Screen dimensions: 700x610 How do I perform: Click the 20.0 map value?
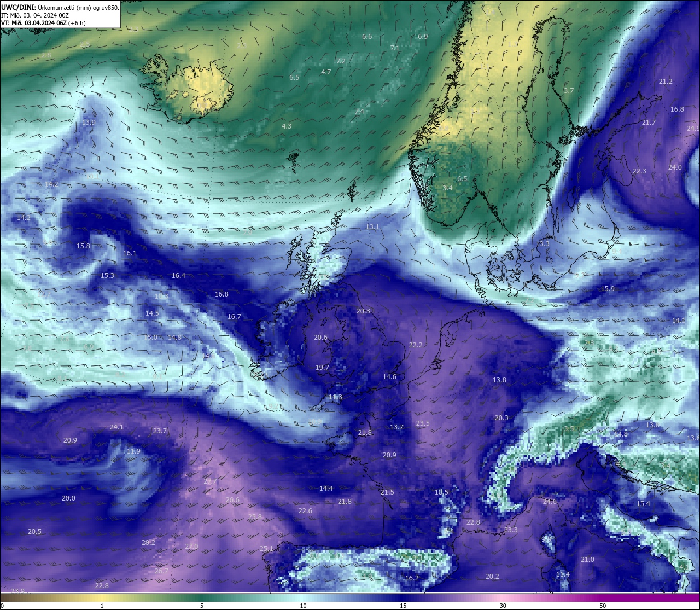pos(68,498)
